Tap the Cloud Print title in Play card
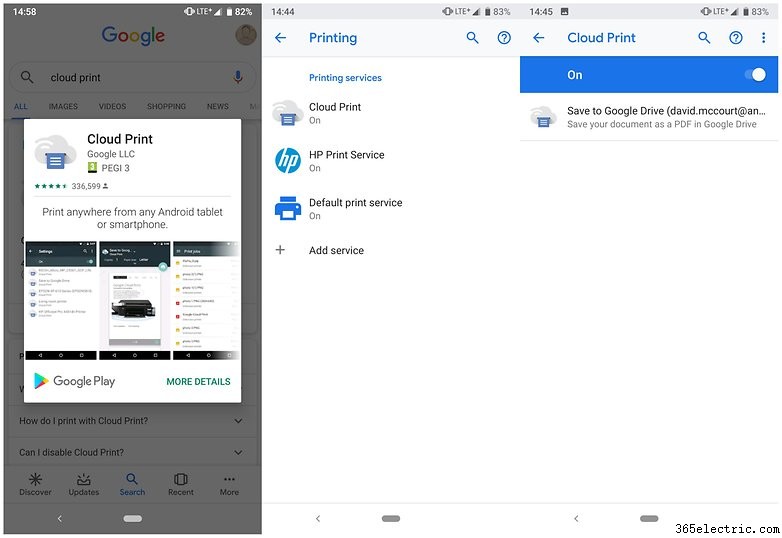782x538 pixels. [x=120, y=139]
